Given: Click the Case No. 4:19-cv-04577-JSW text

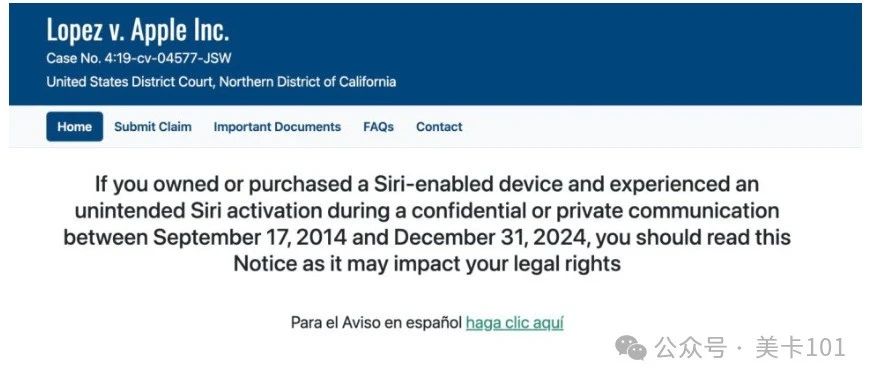Looking at the screenshot, I should 139,58.
